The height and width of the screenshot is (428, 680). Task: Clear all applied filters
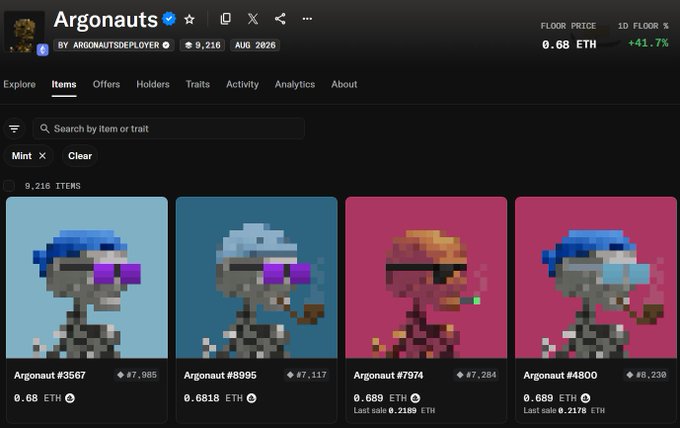[x=80, y=156]
